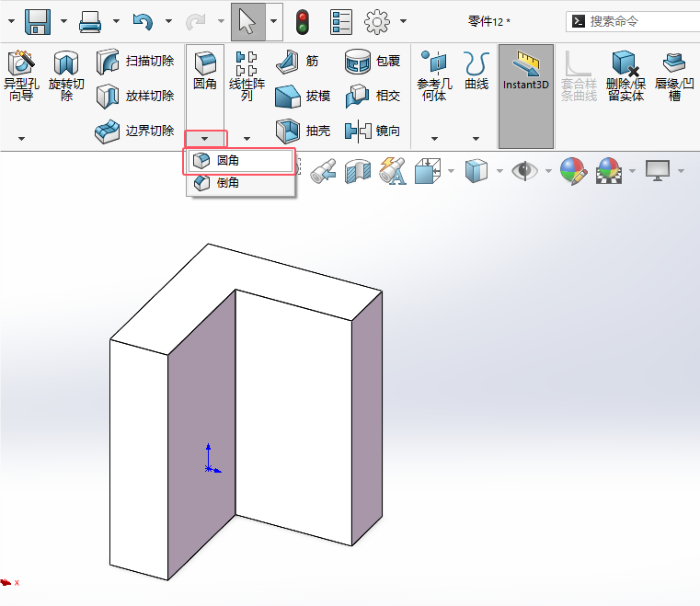Viewport: 700px width, 606px height.
Task: Choose 倒角 chamfer from the dropdown menu
Action: coord(239,182)
